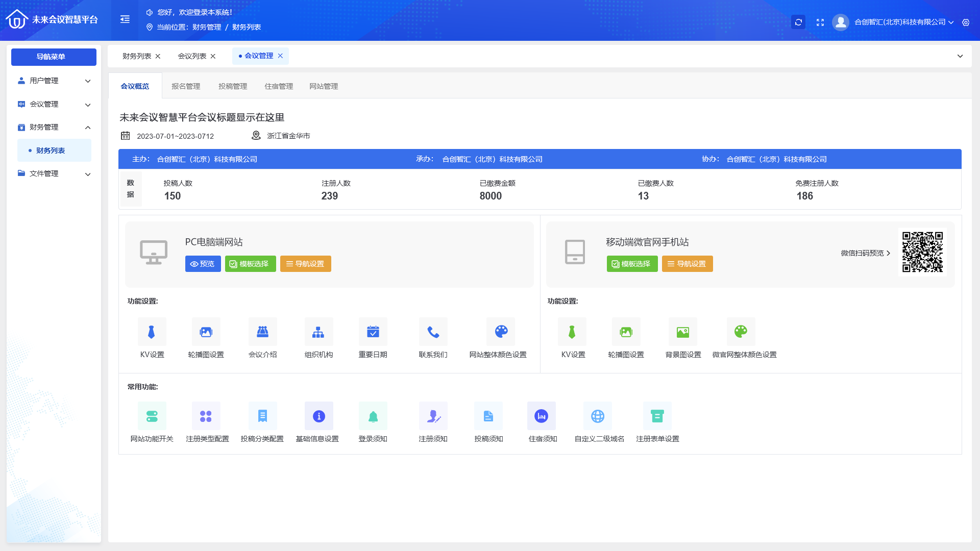This screenshot has height=551, width=980.
Task: Expand the 用户管理 sidebar menu
Action: pyautogui.click(x=54, y=81)
